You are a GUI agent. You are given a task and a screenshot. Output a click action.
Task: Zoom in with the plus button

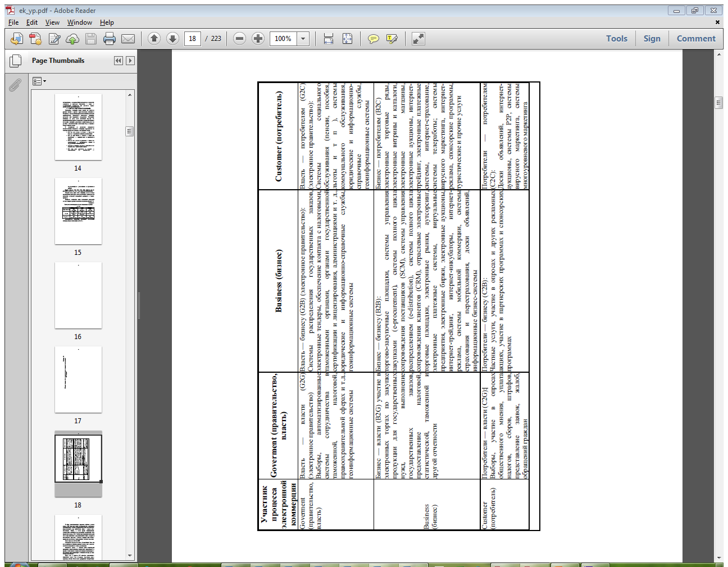click(x=258, y=39)
